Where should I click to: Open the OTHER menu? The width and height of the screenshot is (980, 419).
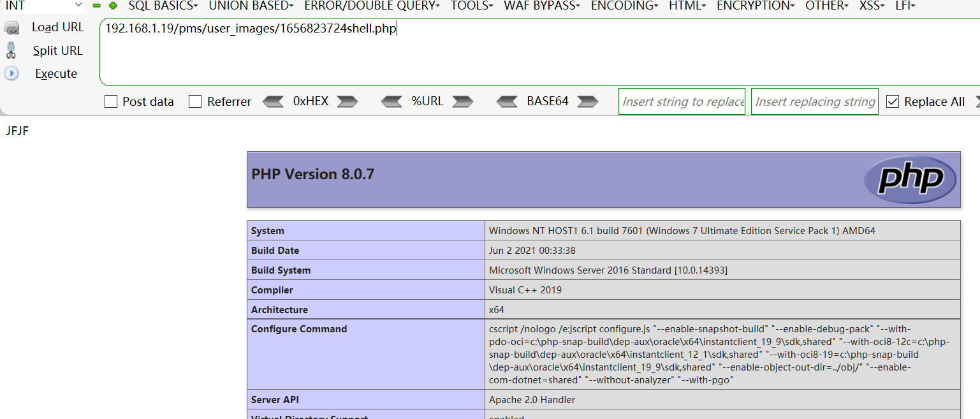click(x=826, y=6)
